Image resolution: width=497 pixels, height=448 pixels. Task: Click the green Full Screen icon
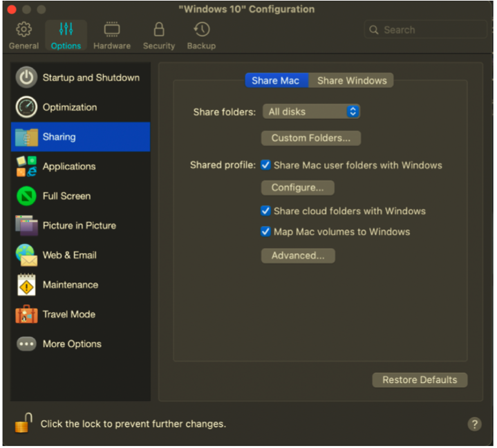point(26,196)
